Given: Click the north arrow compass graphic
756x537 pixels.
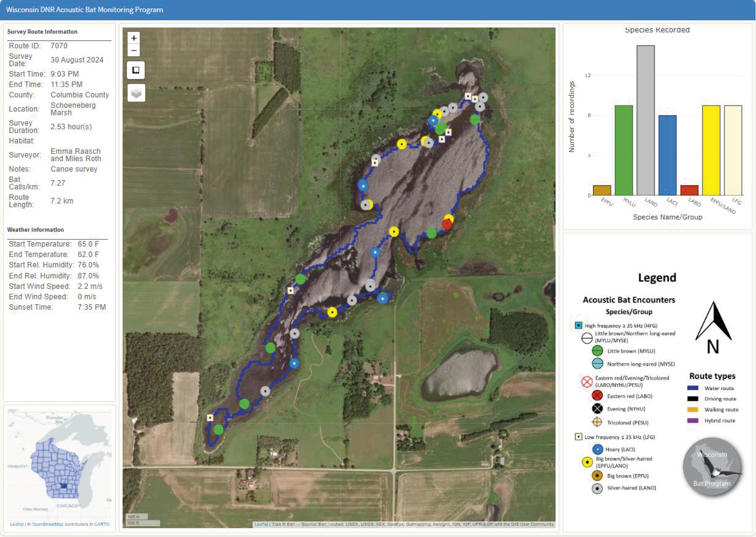Looking at the screenshot, I should pos(713,327).
